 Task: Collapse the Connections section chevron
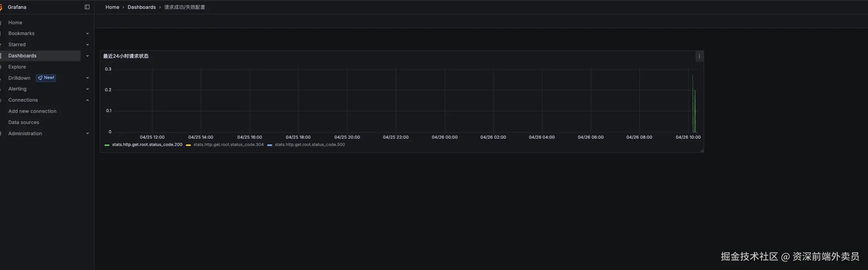[x=88, y=100]
